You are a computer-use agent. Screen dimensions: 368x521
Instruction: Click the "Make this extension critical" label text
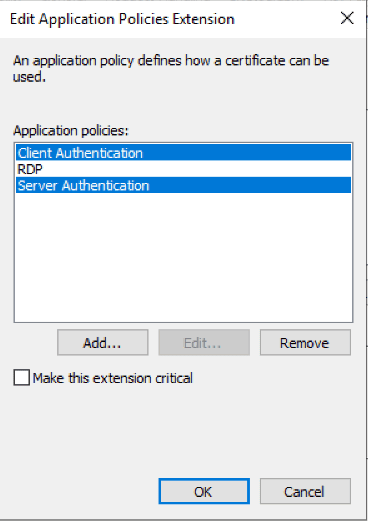coord(113,378)
